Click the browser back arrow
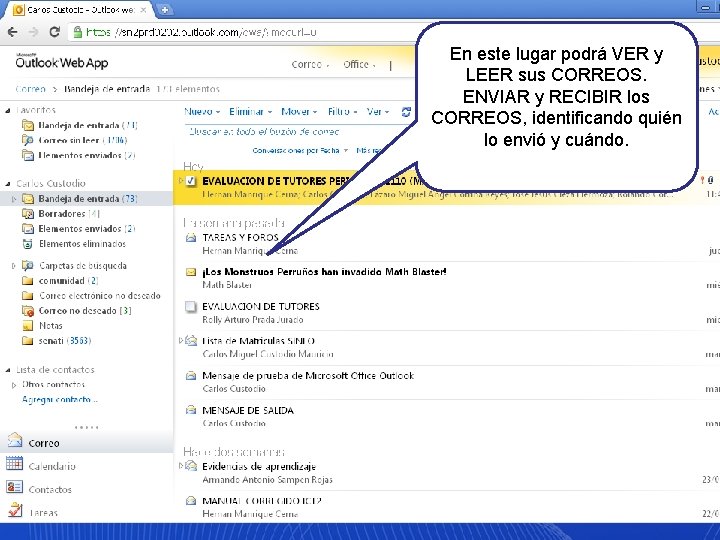The image size is (720, 540). click(12, 32)
